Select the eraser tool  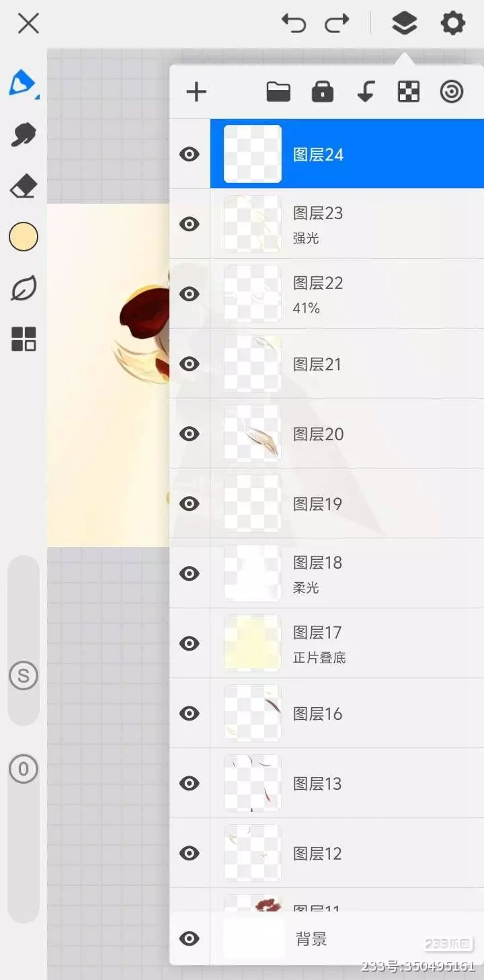tap(24, 186)
